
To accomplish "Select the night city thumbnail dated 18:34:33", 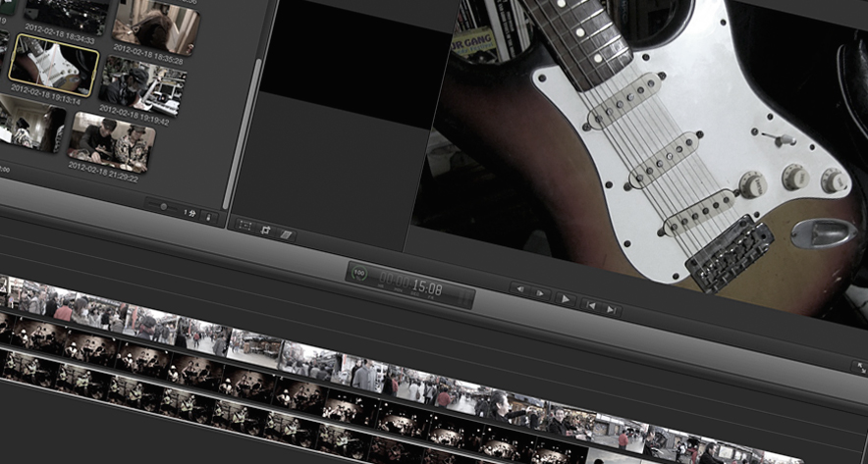I will tap(67, 15).
